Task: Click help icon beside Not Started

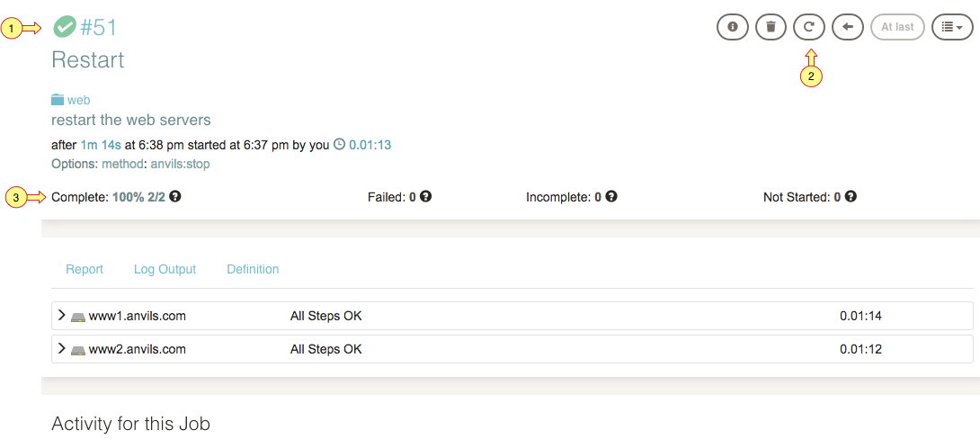Action: [x=850, y=196]
